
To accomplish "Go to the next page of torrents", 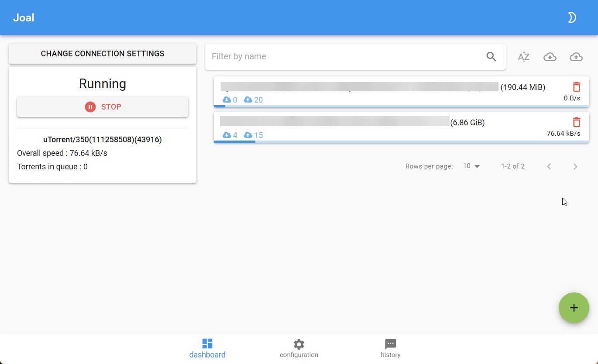I will (575, 166).
